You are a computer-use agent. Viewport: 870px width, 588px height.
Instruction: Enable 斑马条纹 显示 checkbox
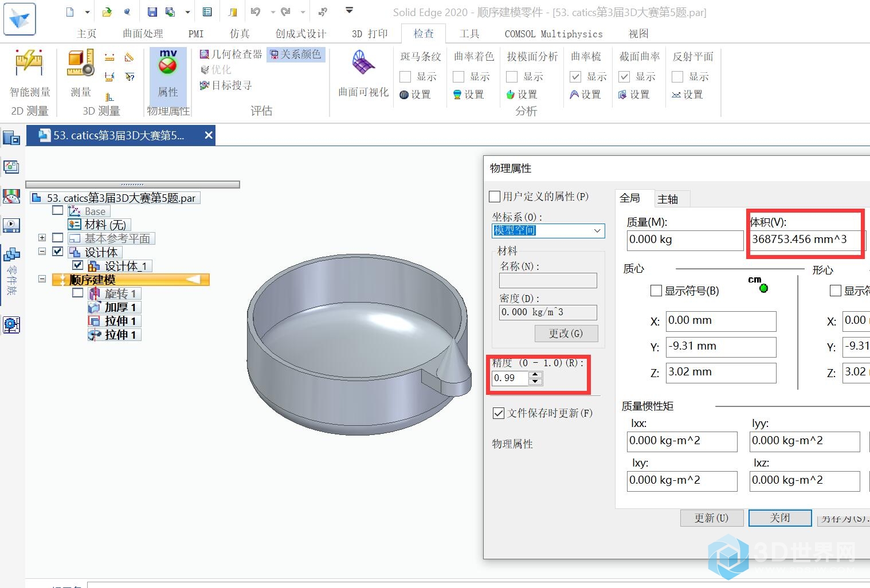pyautogui.click(x=405, y=77)
